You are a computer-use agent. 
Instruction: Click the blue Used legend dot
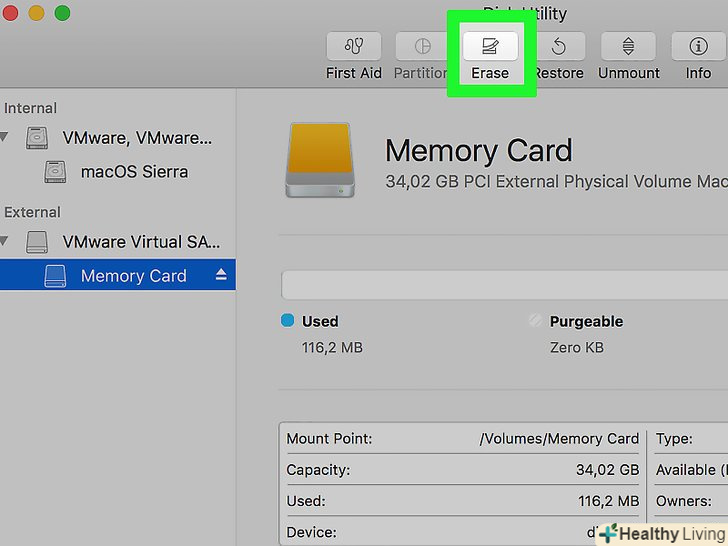pyautogui.click(x=288, y=321)
